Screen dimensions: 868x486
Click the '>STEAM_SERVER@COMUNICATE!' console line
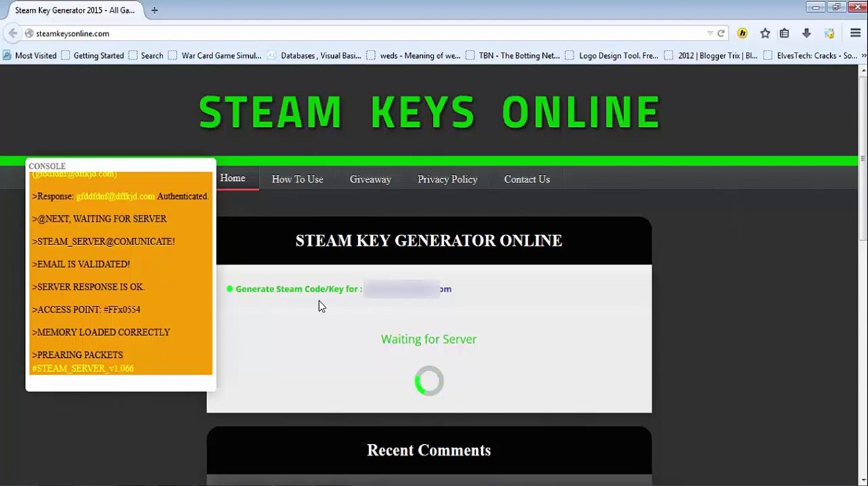click(103, 242)
